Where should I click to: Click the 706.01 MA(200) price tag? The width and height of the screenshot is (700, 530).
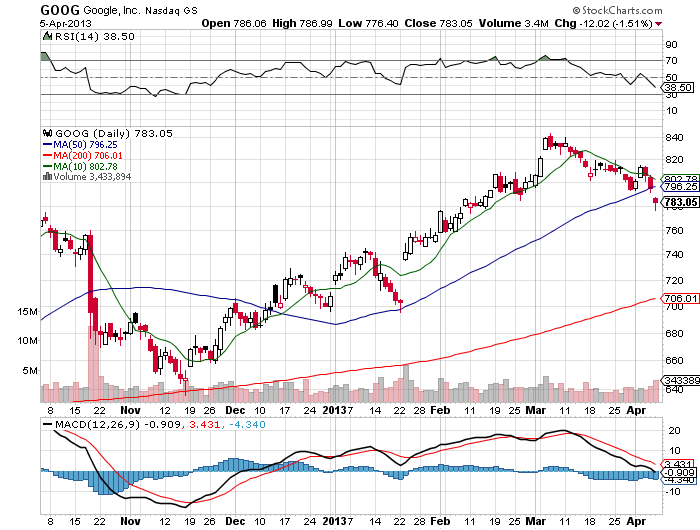[680, 298]
